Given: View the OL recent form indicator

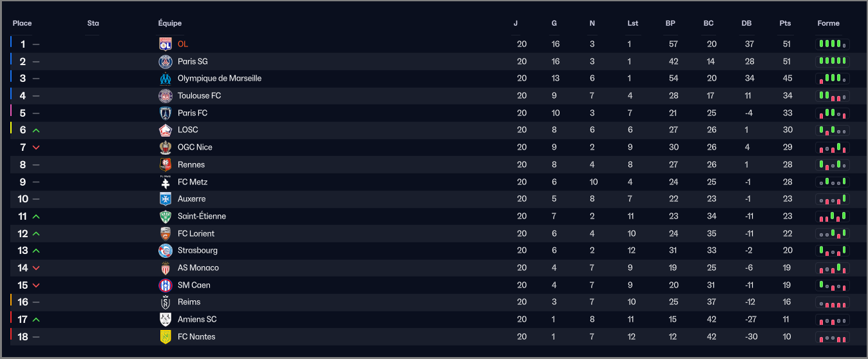Looking at the screenshot, I should coord(833,44).
